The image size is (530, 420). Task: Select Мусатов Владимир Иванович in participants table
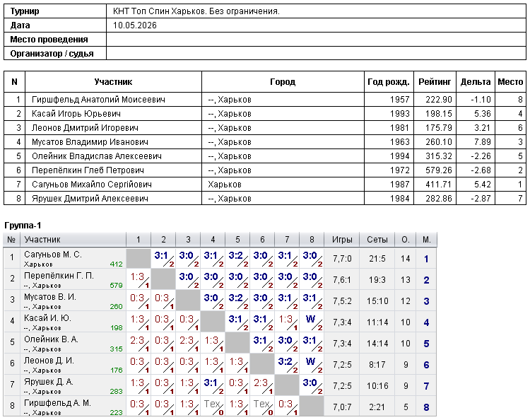click(90, 142)
